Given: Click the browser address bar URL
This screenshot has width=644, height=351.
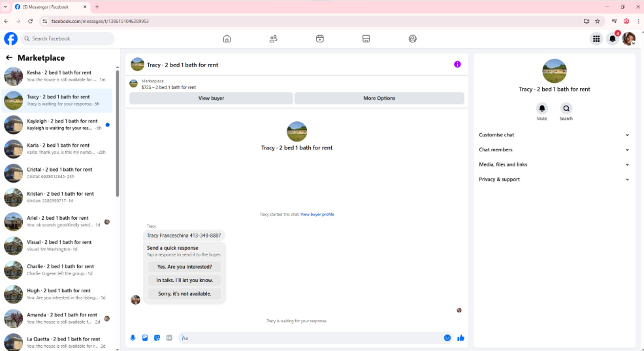Looking at the screenshot, I should tap(100, 21).
